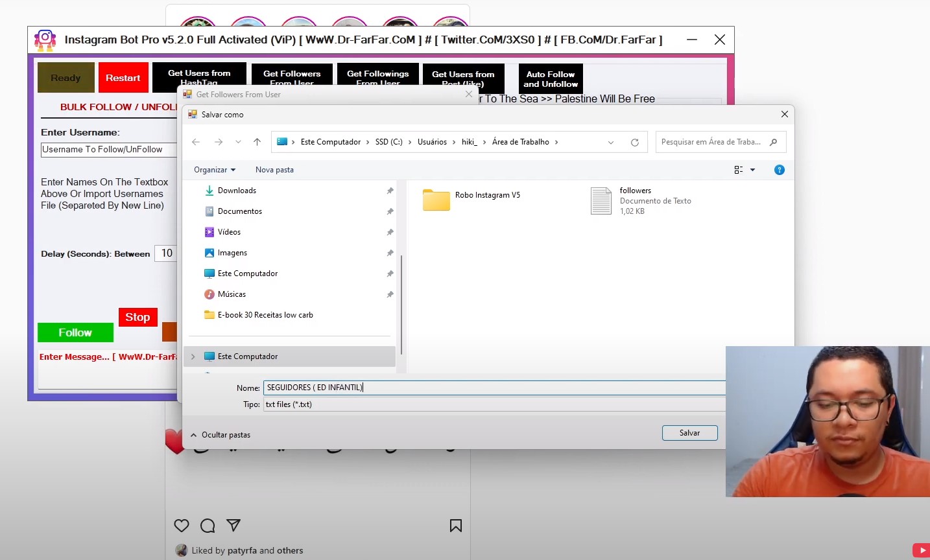Open E-book 30 Receitas low carb folder
930x560 pixels.
(265, 315)
